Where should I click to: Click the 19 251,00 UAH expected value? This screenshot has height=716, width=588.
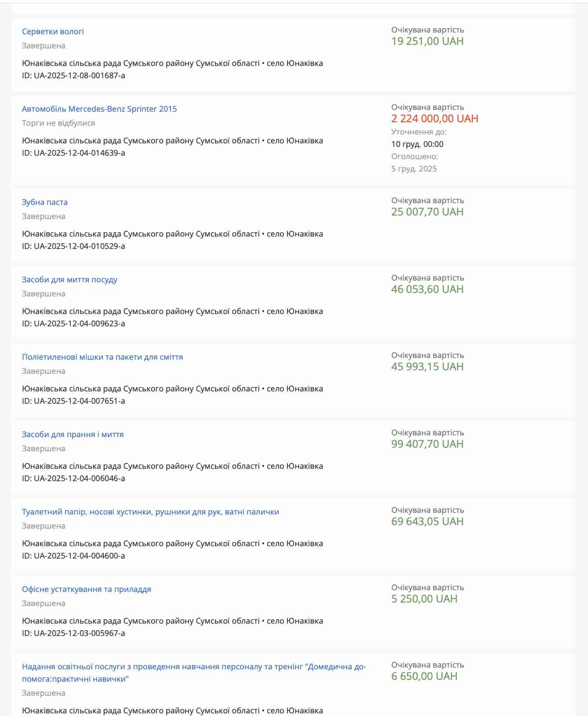pos(427,41)
